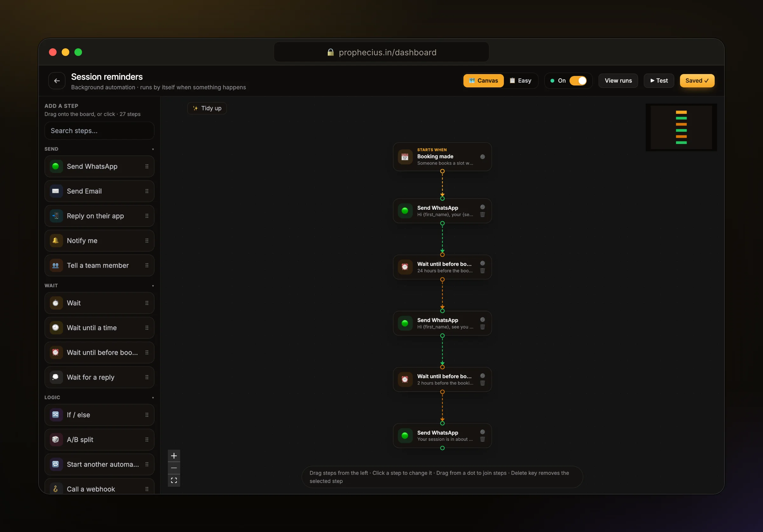Click the browser address bar

pyautogui.click(x=381, y=52)
